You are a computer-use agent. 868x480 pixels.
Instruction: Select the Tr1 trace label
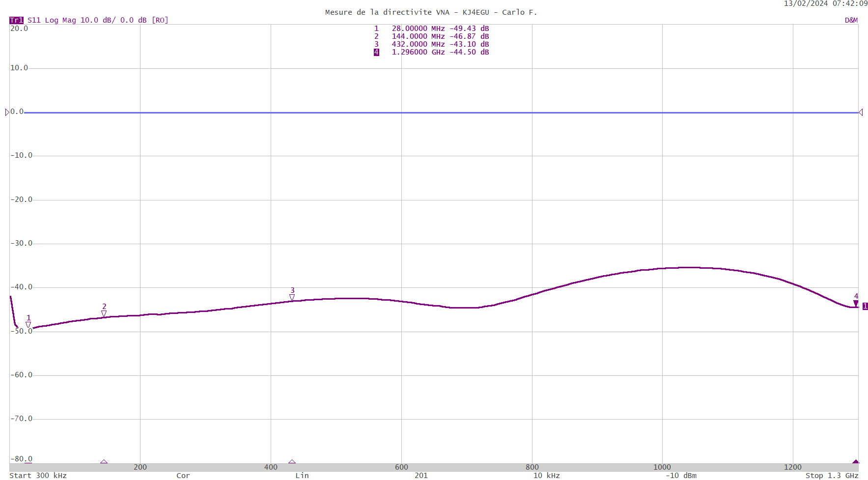[x=16, y=20]
